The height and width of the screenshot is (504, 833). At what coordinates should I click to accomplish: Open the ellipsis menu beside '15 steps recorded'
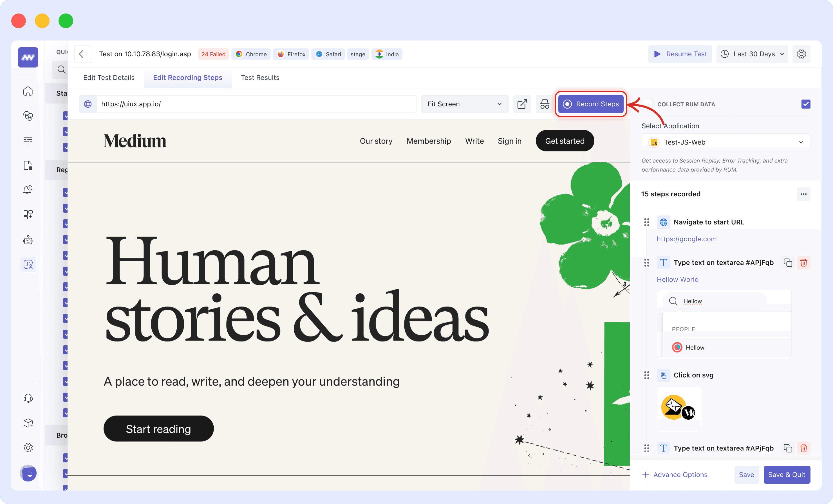coord(804,194)
